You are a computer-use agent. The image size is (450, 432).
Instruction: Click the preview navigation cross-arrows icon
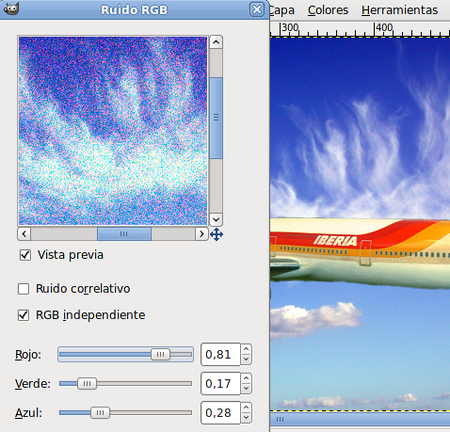coord(216,234)
